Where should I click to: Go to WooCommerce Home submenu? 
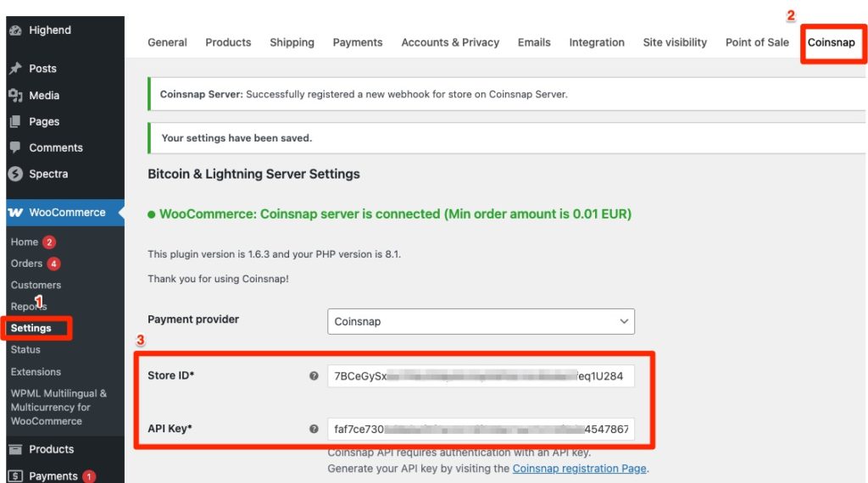(25, 241)
